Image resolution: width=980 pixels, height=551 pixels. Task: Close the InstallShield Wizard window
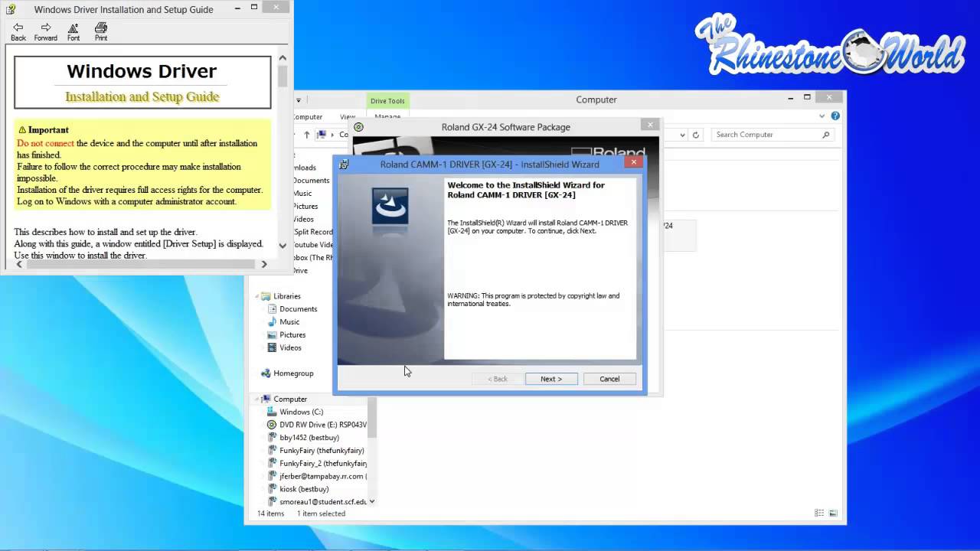[x=634, y=162]
